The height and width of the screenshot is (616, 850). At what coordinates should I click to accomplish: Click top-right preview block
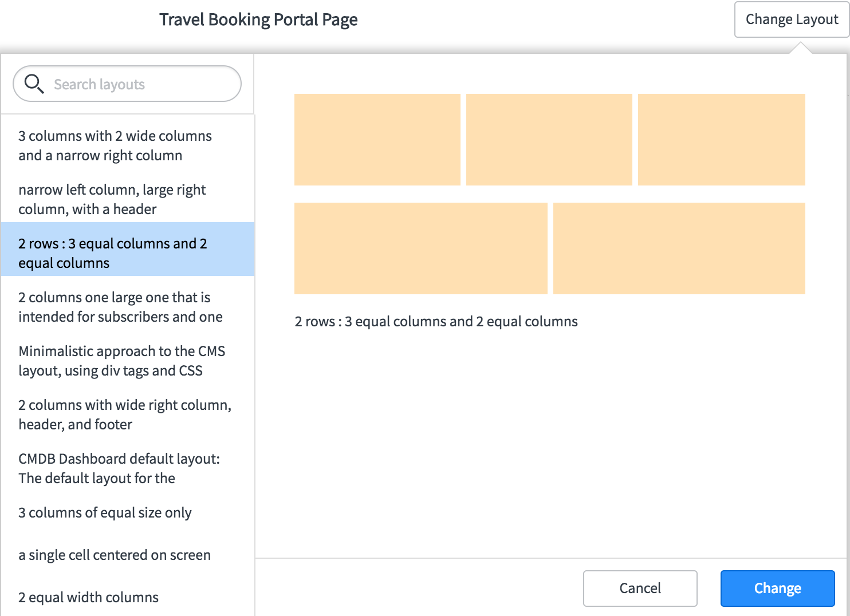click(x=722, y=140)
